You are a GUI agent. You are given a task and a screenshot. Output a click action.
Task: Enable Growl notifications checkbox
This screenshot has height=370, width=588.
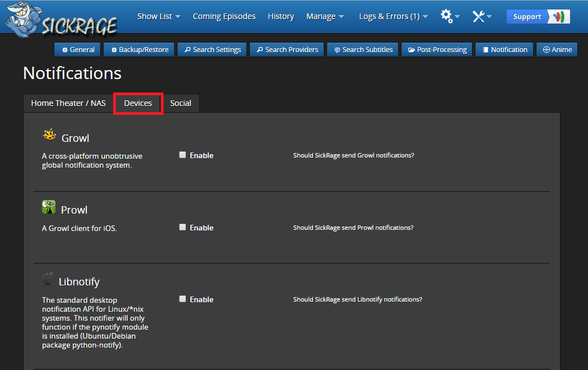[183, 155]
